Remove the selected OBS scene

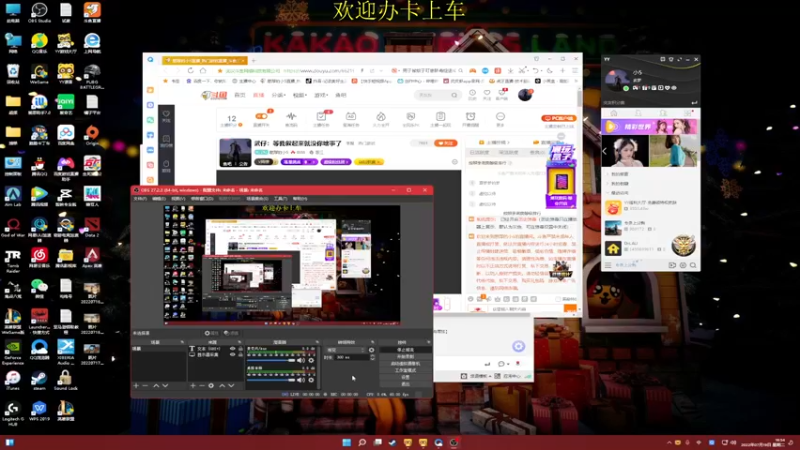point(145,386)
